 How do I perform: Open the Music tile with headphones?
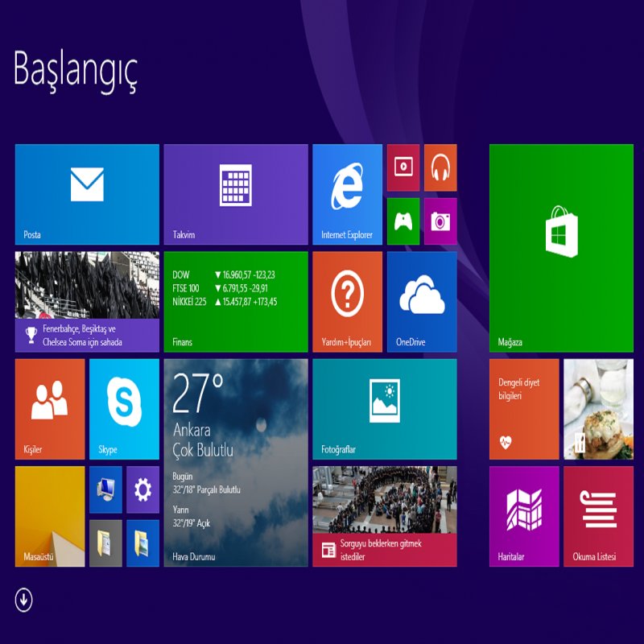pyautogui.click(x=440, y=167)
